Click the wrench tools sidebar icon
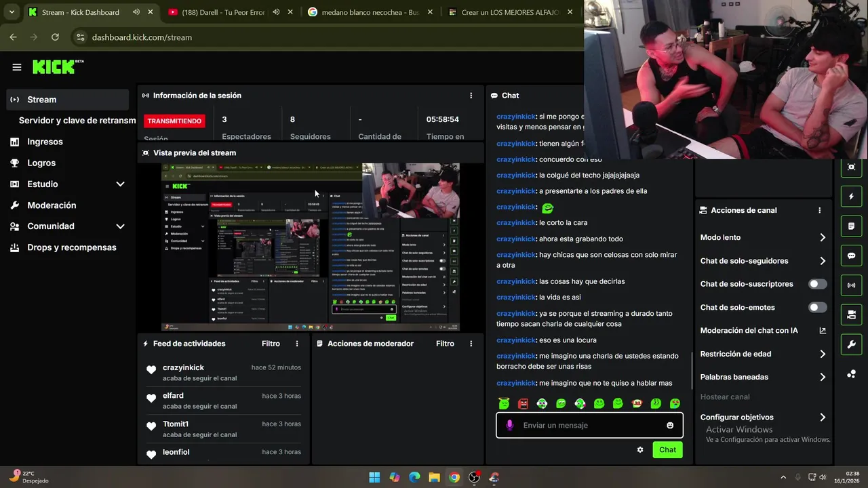Image resolution: width=868 pixels, height=488 pixels. click(852, 344)
